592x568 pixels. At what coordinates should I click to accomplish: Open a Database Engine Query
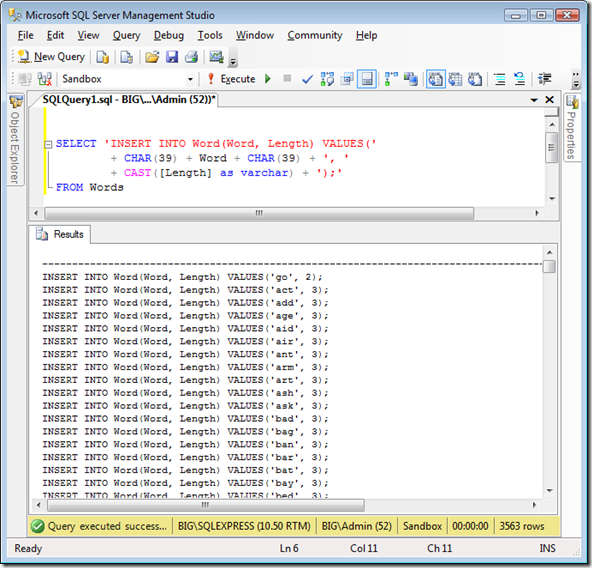click(x=102, y=57)
